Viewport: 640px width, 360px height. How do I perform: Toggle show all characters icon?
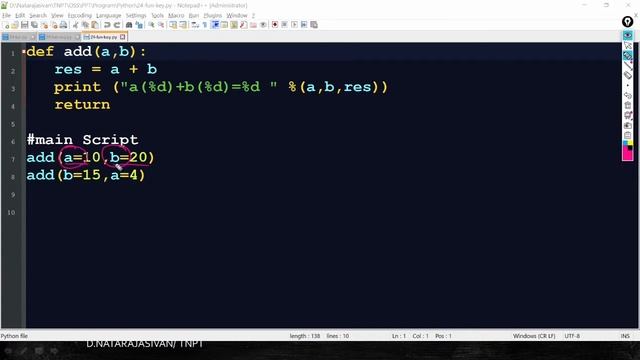point(205,25)
